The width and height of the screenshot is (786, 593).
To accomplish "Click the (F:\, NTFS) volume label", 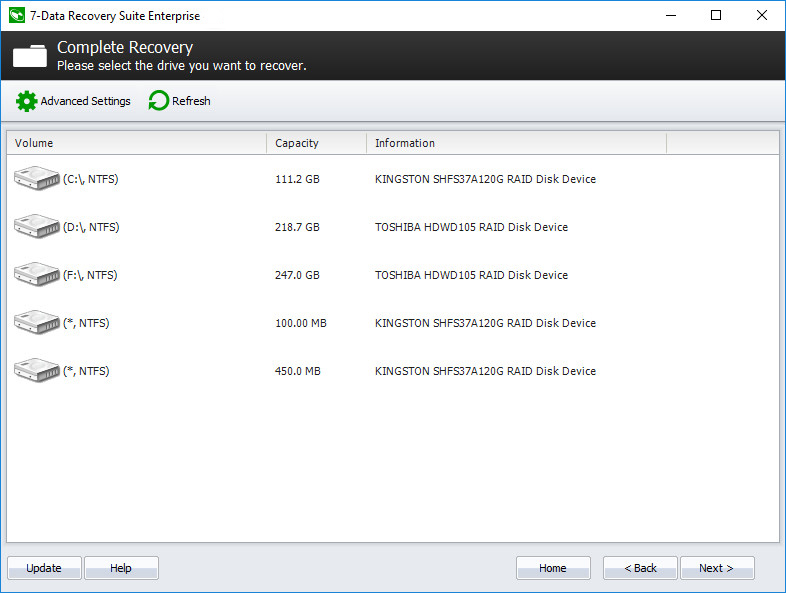I will click(90, 275).
